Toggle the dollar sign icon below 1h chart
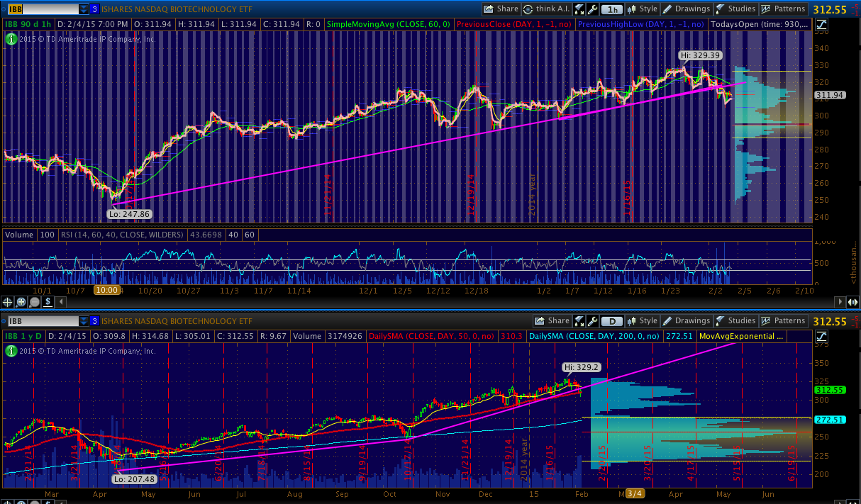 tap(48, 301)
